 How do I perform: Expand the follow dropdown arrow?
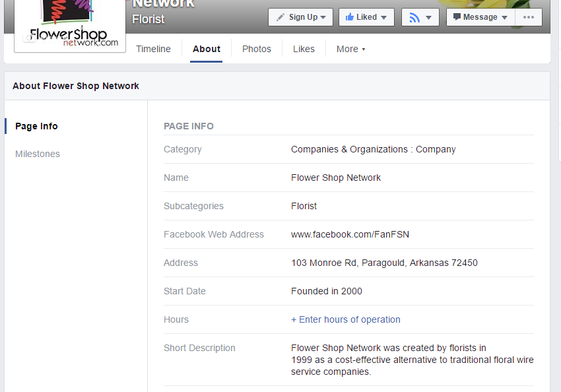[428, 18]
